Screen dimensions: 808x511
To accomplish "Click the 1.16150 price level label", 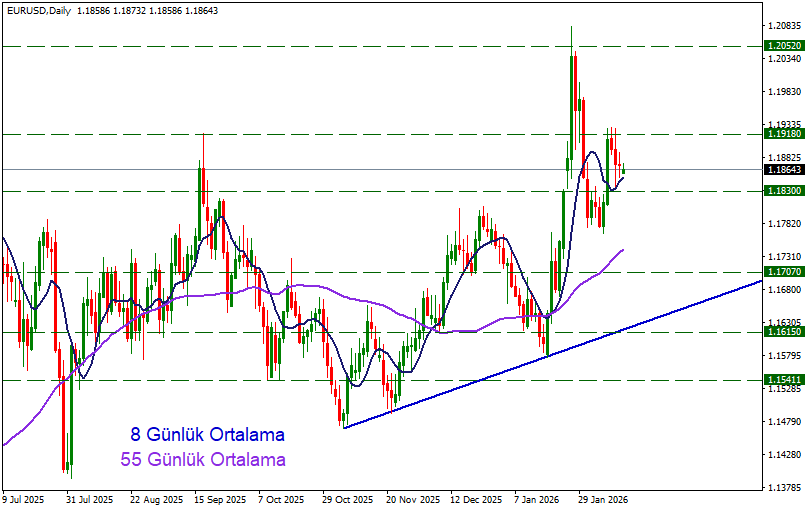I will 782,331.
